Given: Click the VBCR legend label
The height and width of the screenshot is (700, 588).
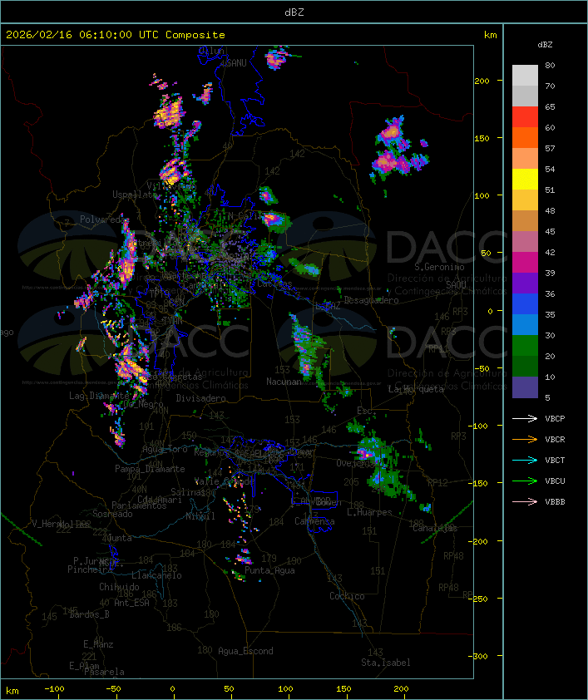Looking at the screenshot, I should 555,439.
